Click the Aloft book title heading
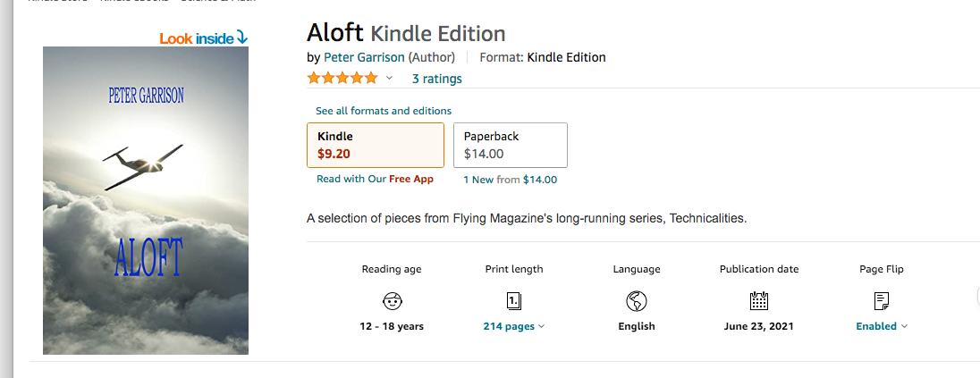 click(334, 33)
